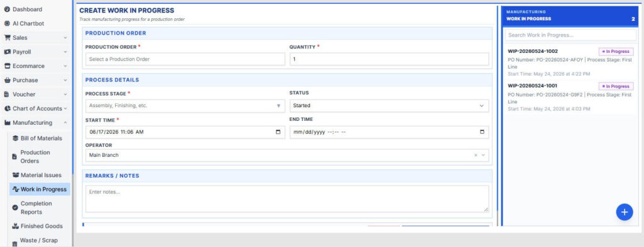Expand the Voucher menu chevron

(x=65, y=95)
